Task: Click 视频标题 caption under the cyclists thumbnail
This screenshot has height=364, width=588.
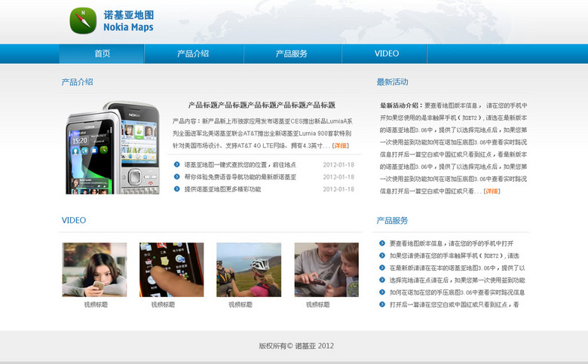Action: point(240,304)
